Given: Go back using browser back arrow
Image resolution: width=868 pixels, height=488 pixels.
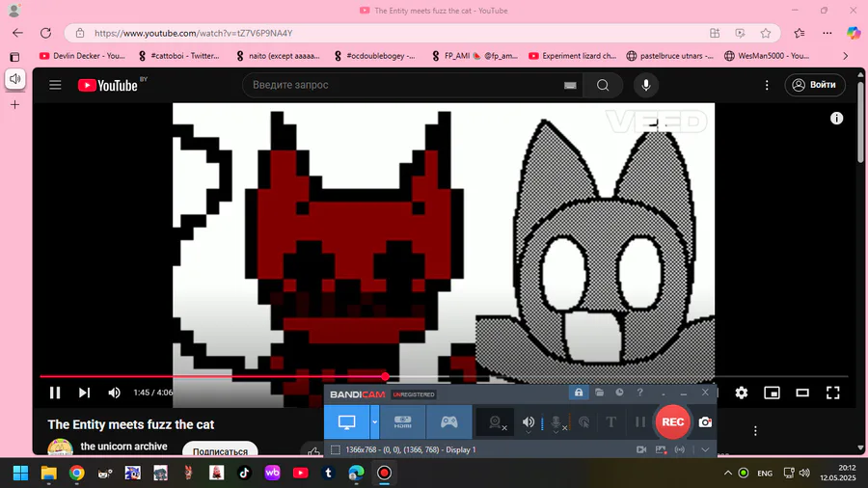Looking at the screenshot, I should click(17, 33).
